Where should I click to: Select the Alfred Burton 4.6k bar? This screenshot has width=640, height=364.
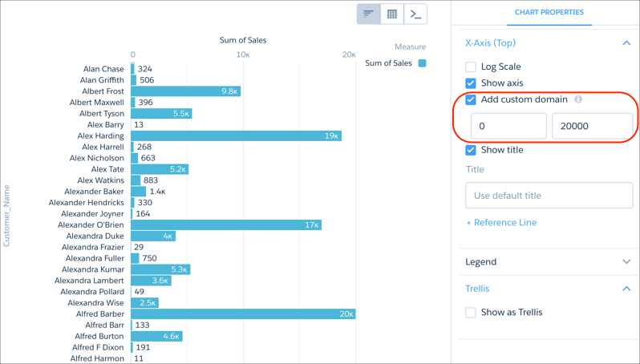(156, 336)
